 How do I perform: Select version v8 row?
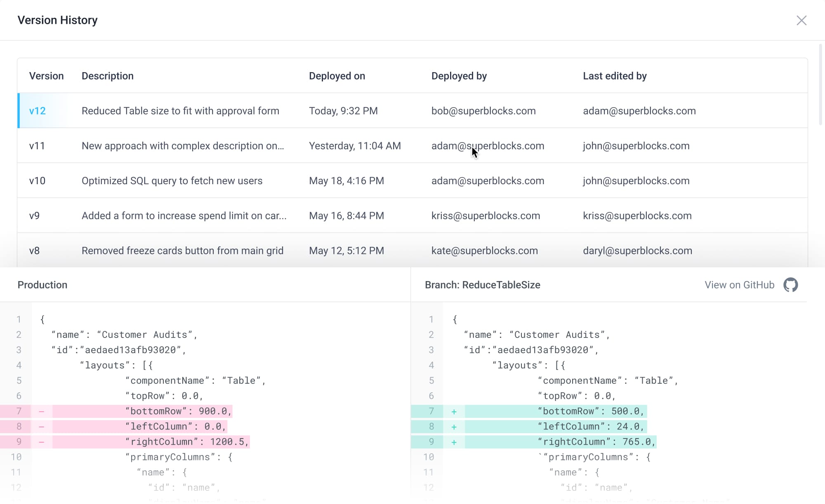tap(183, 250)
